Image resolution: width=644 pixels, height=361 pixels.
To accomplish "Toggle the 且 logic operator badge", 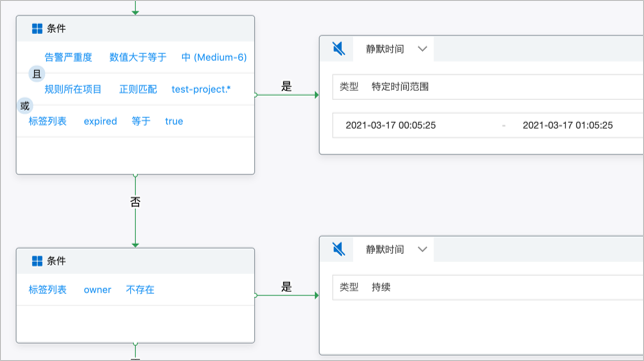I will point(37,74).
